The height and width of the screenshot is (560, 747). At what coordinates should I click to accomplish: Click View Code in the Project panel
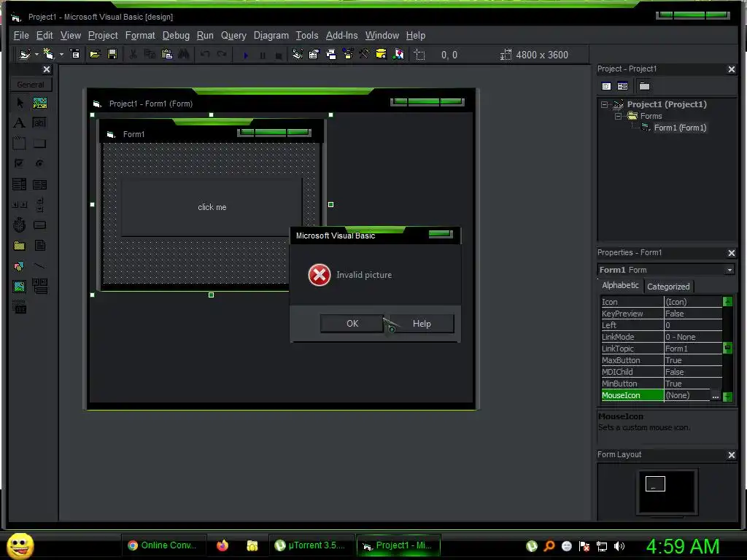click(x=606, y=86)
